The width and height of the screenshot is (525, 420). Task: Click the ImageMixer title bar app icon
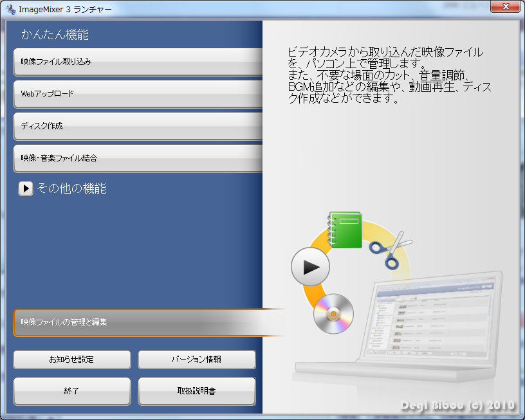pos(11,10)
